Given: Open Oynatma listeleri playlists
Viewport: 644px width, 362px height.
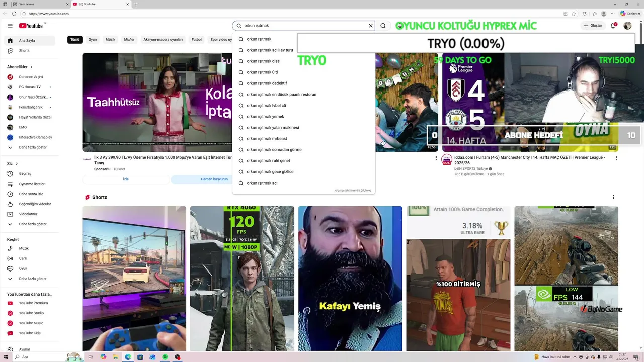Looking at the screenshot, I should (x=30, y=184).
